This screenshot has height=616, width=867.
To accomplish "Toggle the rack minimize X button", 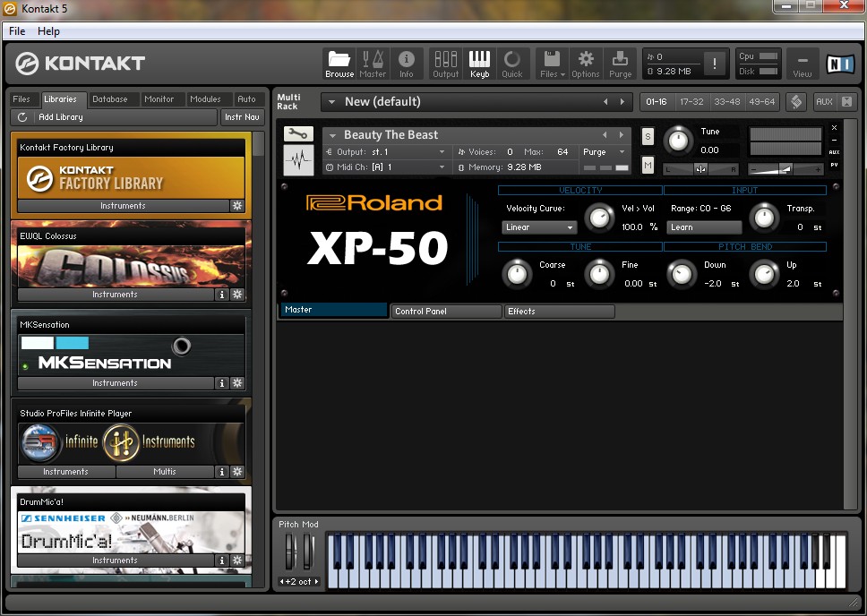I will coord(846,102).
